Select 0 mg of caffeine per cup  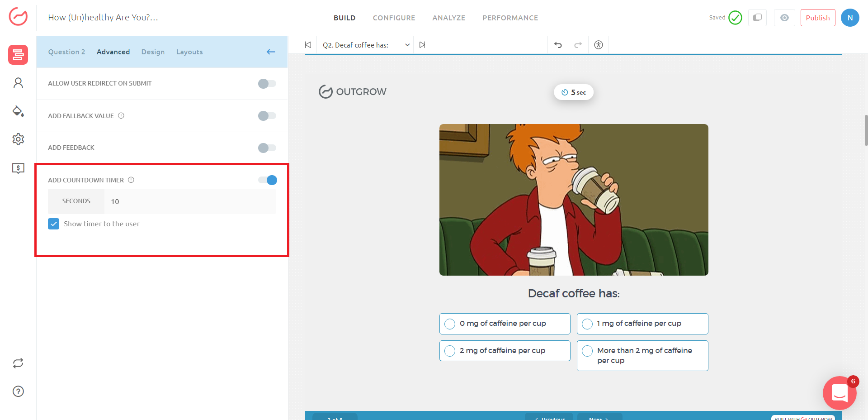505,324
